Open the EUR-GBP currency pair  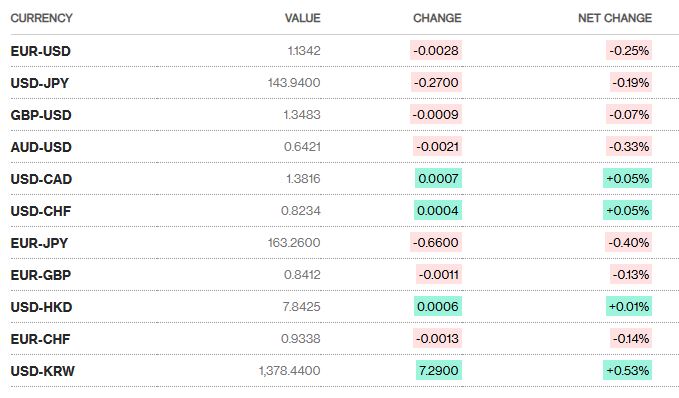(x=41, y=275)
